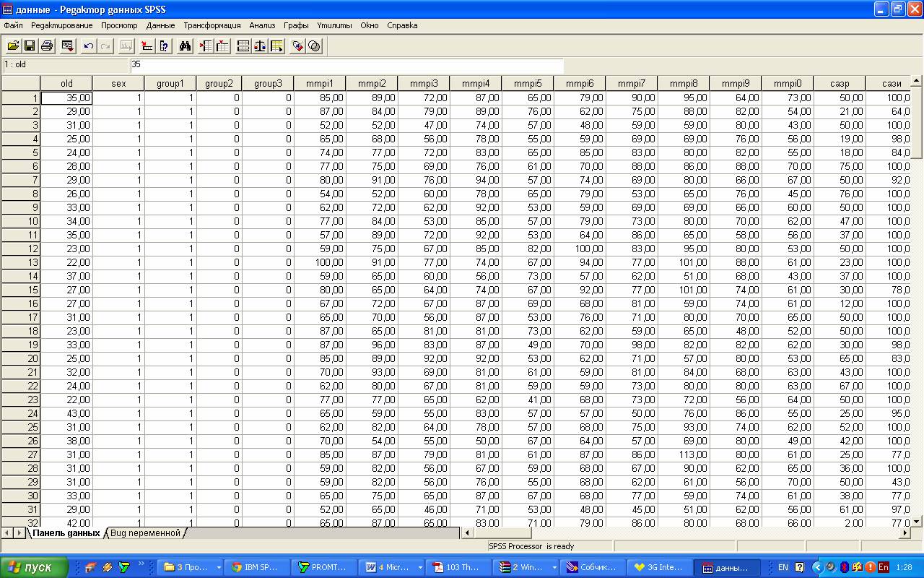The width and height of the screenshot is (924, 578).
Task: Expand the taskbar group 3 Про... dropdown arrow
Action: (x=219, y=567)
